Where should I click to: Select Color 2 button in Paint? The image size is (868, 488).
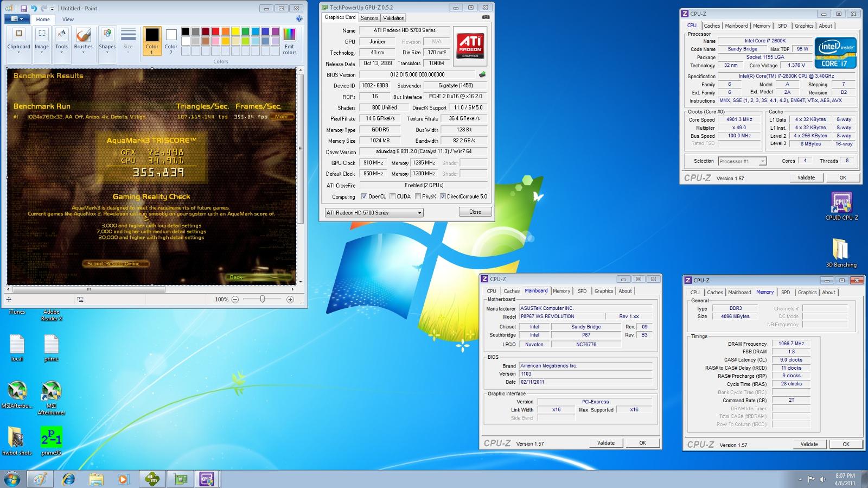(171, 41)
